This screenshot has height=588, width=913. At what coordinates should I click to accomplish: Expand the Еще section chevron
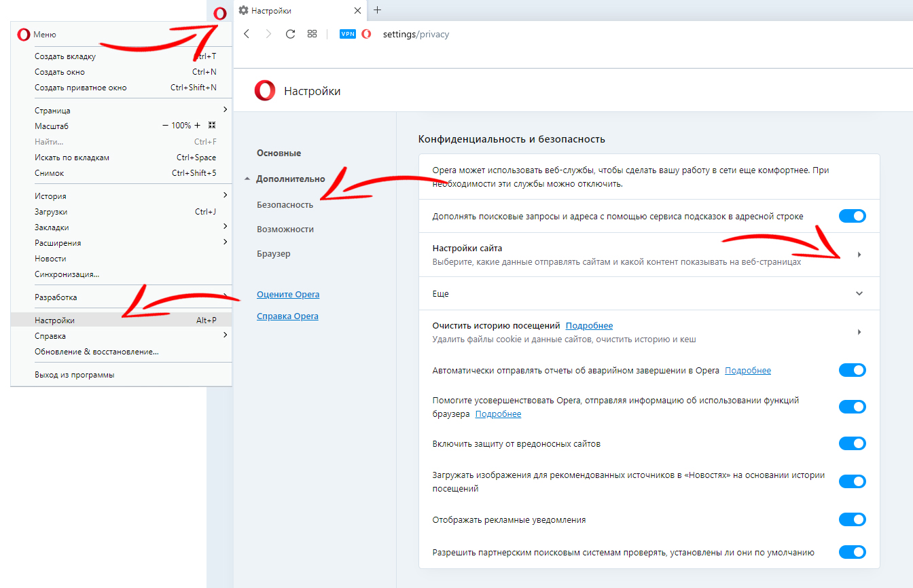tap(859, 294)
